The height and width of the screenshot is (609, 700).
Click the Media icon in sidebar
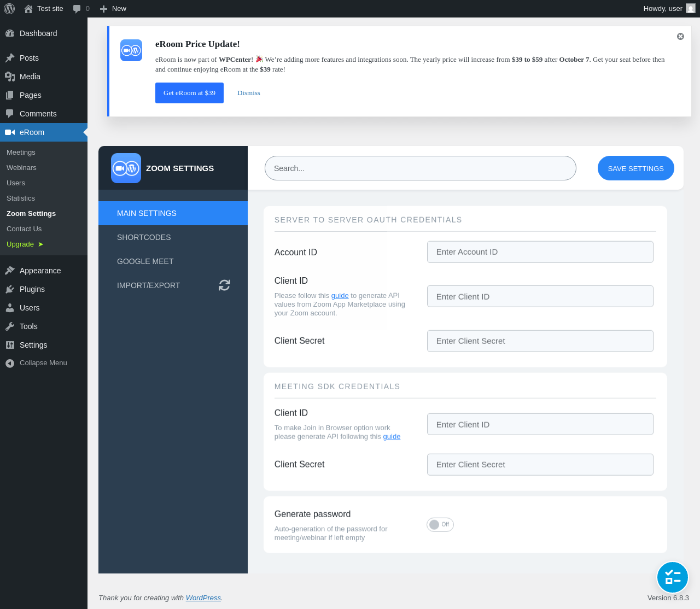coord(10,77)
